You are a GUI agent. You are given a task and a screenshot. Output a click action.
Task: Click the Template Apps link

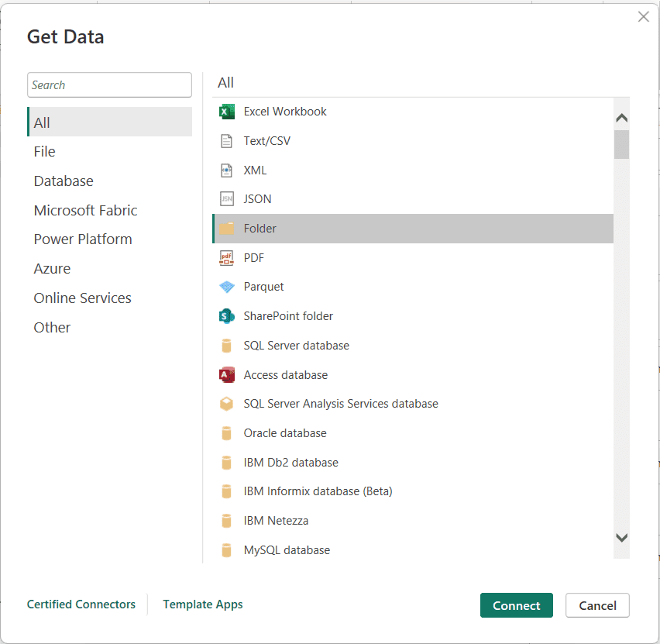click(x=202, y=604)
